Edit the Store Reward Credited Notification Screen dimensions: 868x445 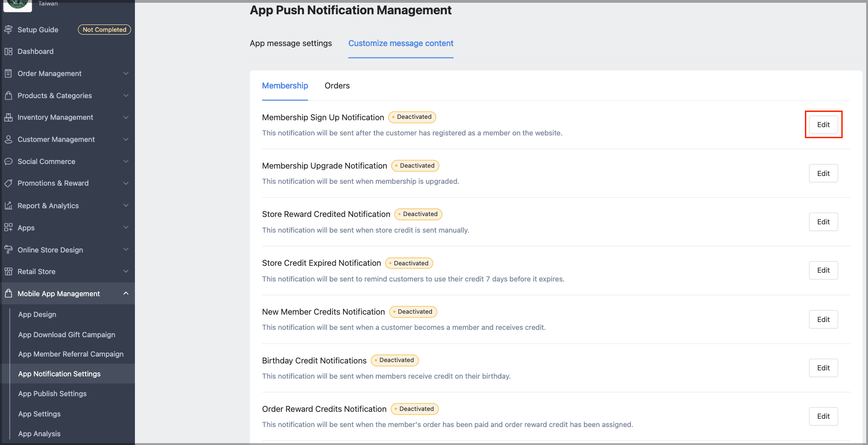click(x=823, y=222)
